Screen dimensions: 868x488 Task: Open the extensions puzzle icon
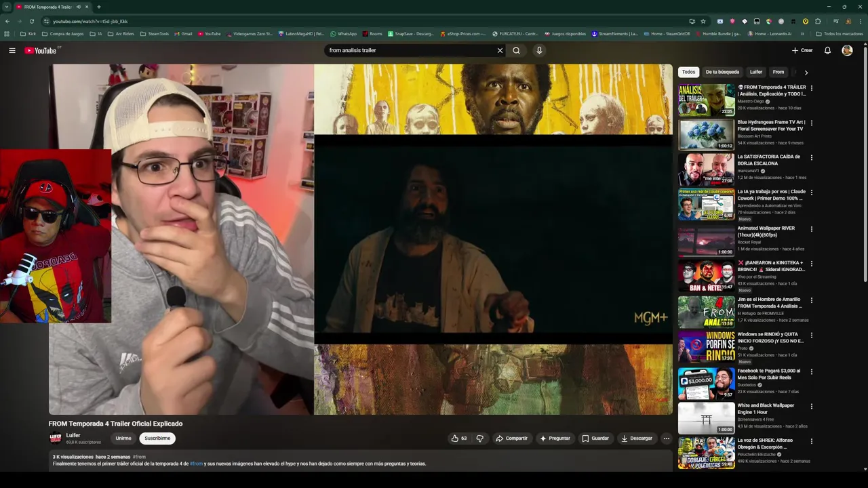[x=818, y=21]
